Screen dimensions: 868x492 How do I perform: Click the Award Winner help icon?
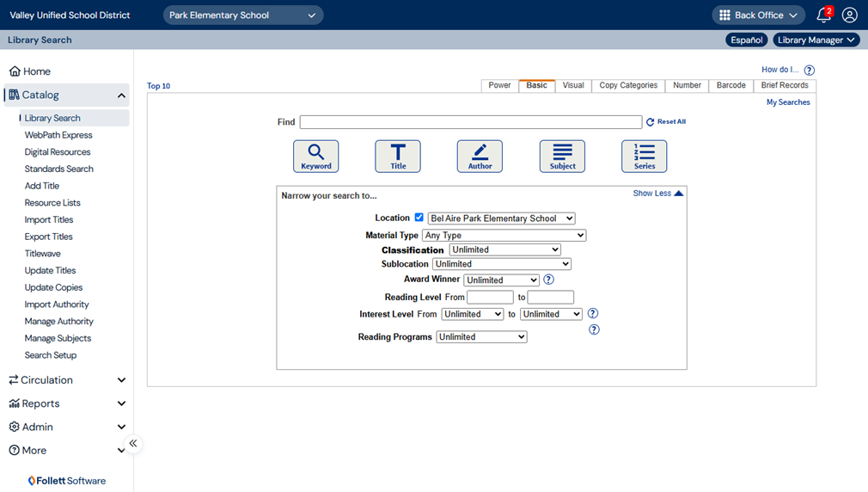[x=548, y=280]
